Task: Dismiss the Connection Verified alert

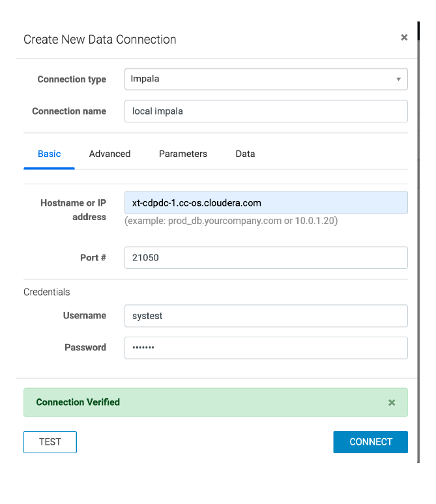Action: coord(392,402)
